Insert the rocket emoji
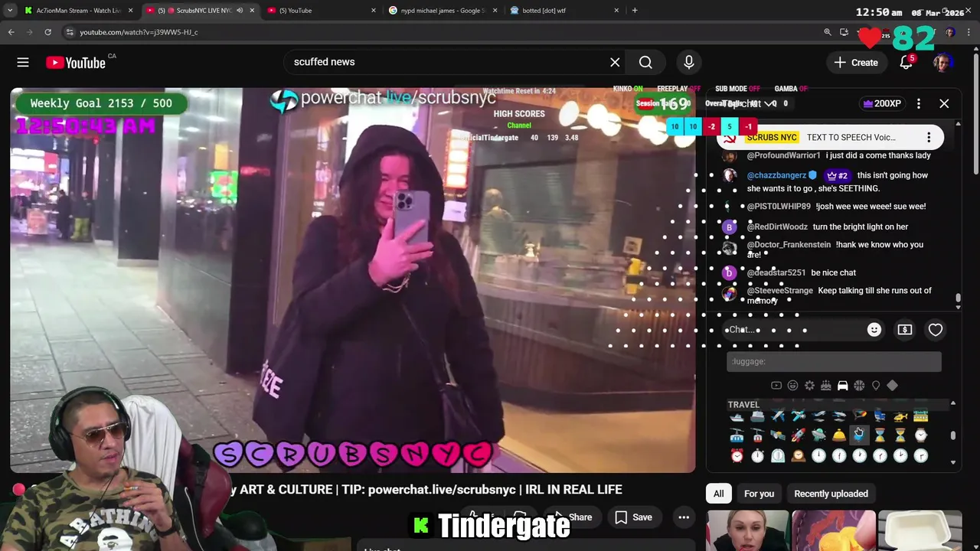This screenshot has height=551, width=980. [798, 435]
